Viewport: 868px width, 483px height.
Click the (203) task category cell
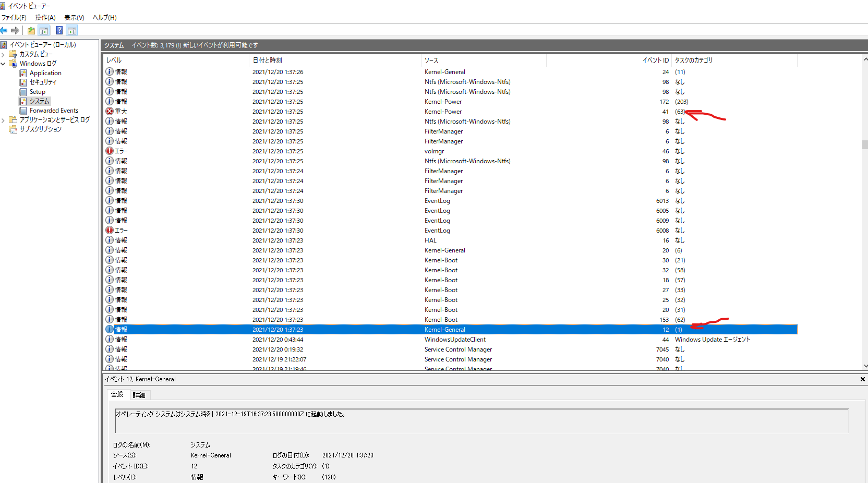[x=681, y=102]
